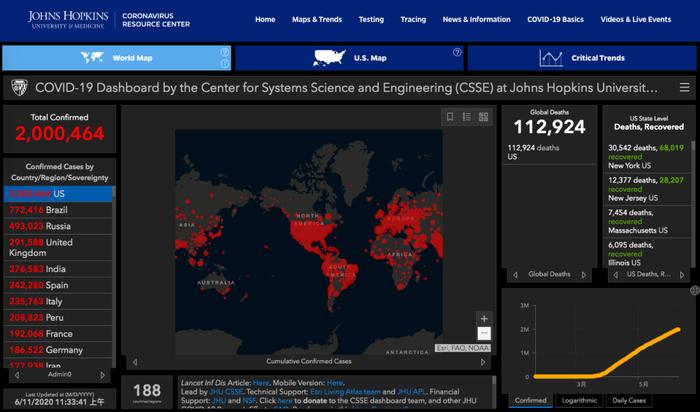Select the Daily Cases chart tab

click(629, 400)
